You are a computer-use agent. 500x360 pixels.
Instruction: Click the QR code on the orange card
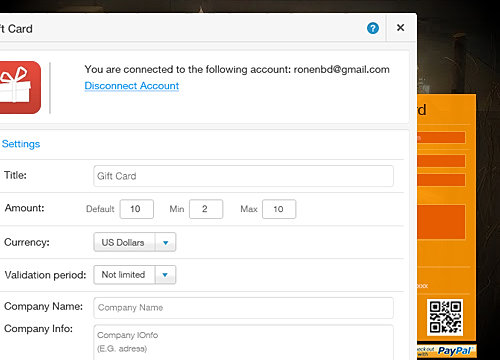pos(445,317)
